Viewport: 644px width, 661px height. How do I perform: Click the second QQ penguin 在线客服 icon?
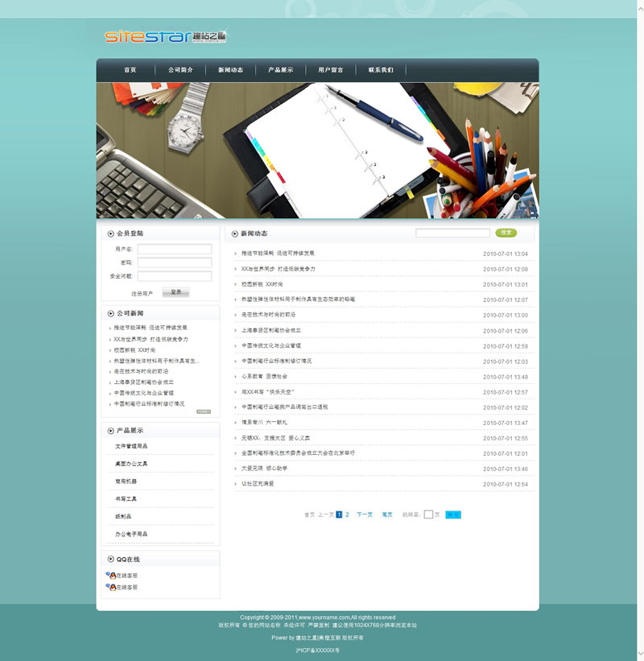111,587
